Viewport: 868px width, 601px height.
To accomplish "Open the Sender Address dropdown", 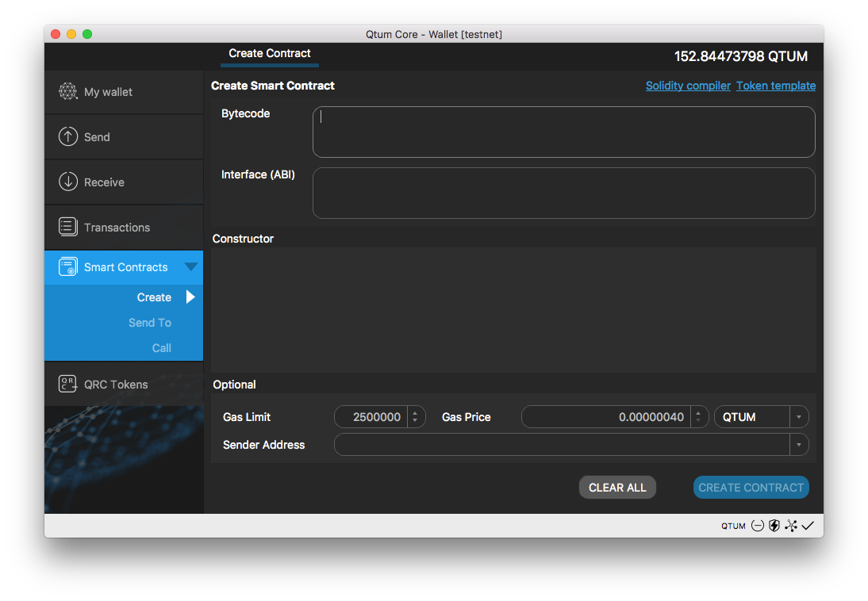I will click(x=798, y=444).
